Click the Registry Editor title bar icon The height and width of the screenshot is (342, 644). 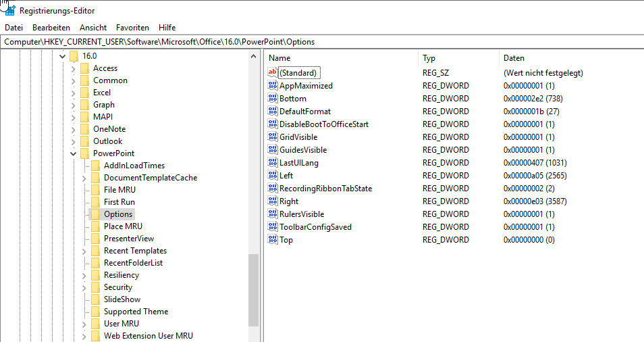point(10,10)
